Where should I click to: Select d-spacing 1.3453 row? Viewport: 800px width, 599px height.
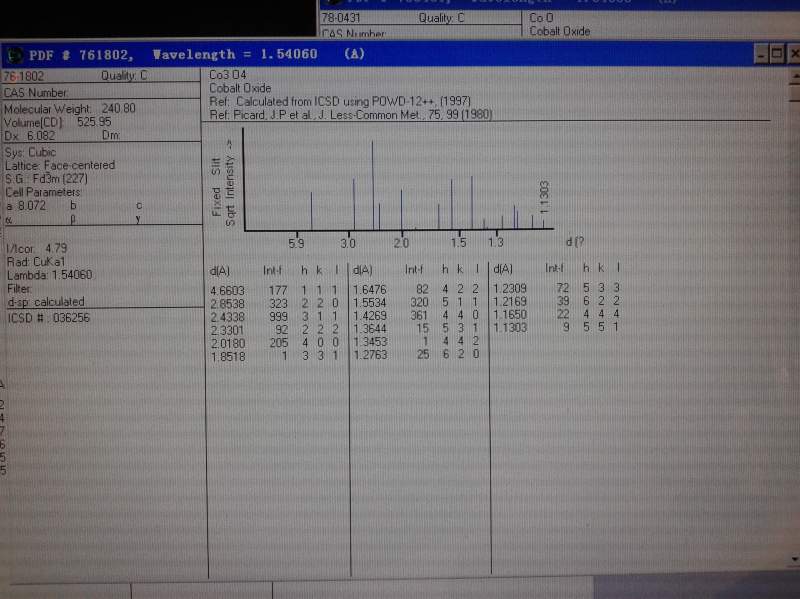(x=417, y=341)
